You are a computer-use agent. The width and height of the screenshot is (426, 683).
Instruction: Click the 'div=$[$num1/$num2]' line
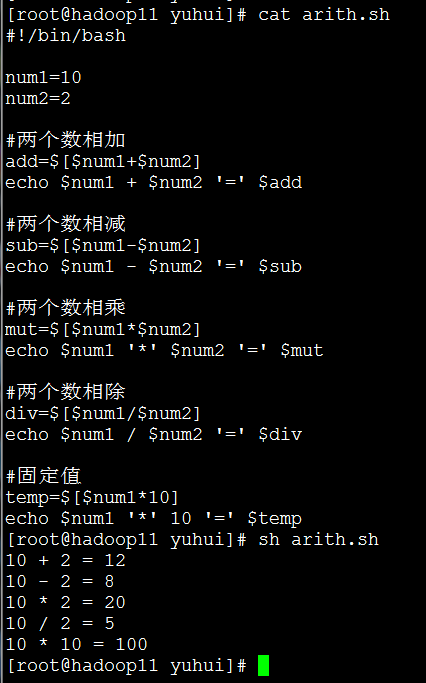click(103, 413)
